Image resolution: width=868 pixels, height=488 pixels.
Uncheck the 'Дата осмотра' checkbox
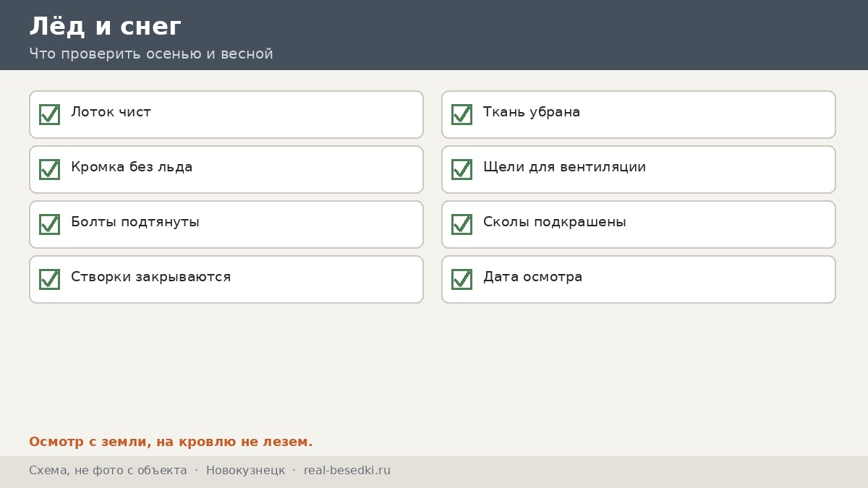pyautogui.click(x=461, y=279)
